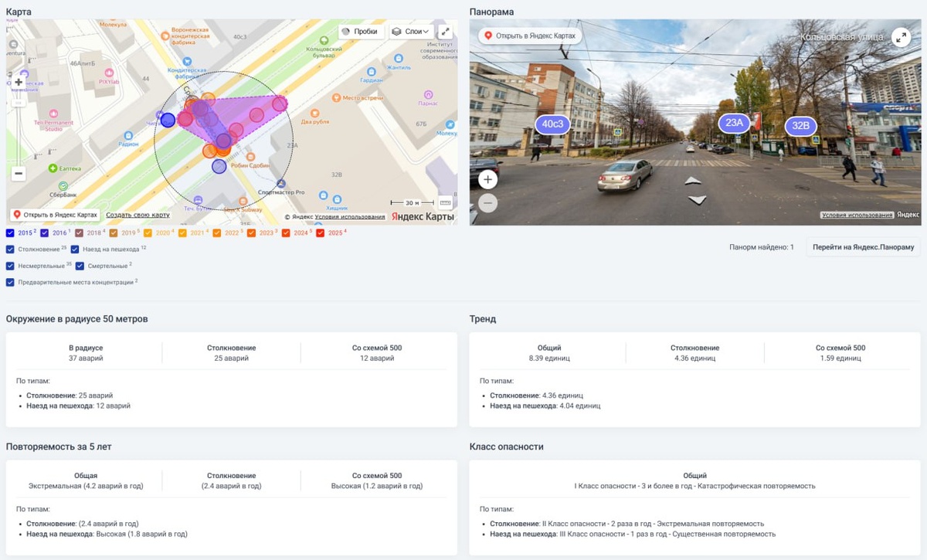Uncheck the 2015 year filter

click(10, 232)
